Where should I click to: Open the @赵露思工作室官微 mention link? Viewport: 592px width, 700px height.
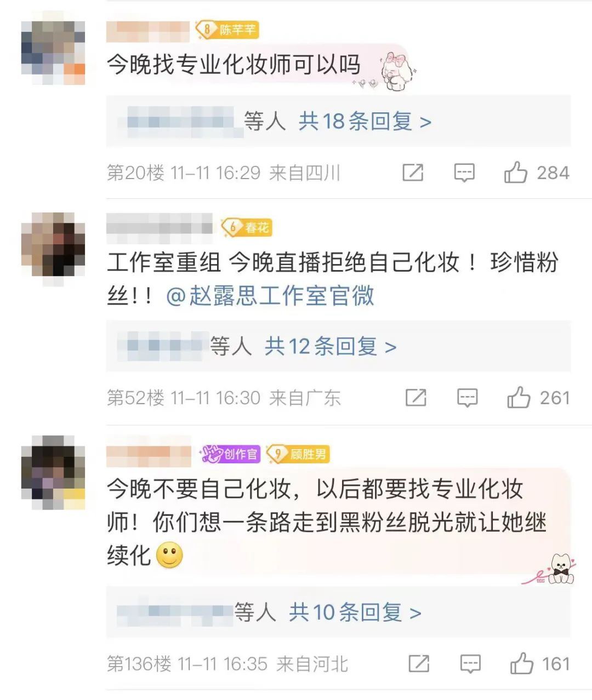[270, 296]
